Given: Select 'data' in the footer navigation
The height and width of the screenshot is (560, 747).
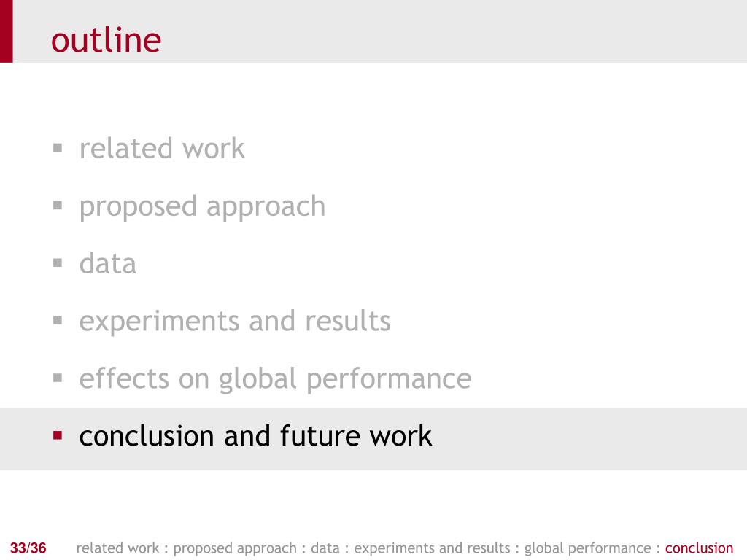Looking at the screenshot, I should (325, 548).
